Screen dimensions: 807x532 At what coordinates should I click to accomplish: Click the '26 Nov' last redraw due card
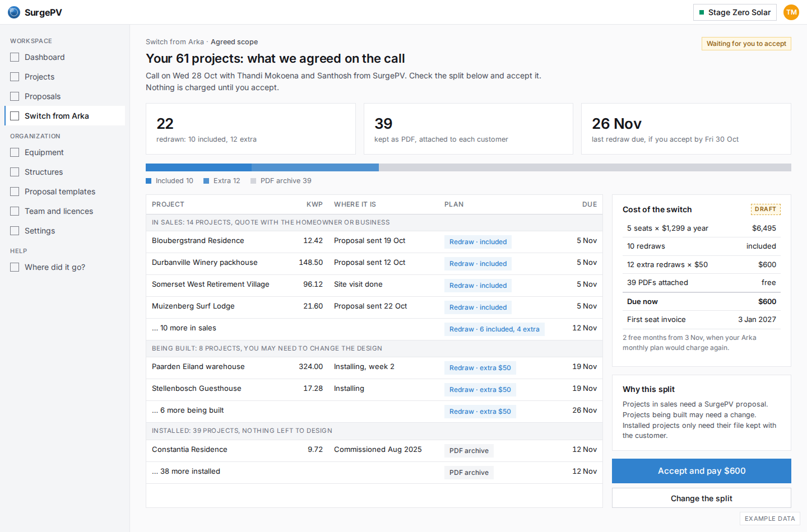click(686, 129)
